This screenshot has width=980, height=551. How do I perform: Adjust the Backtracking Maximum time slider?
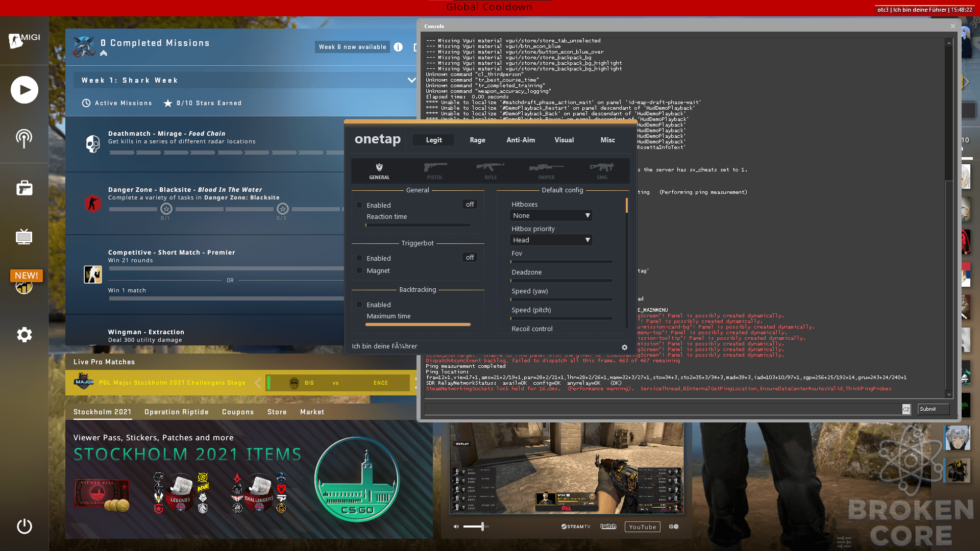(x=418, y=324)
